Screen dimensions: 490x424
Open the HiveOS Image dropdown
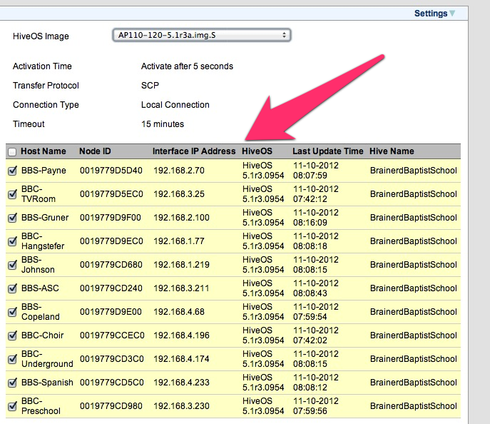tap(202, 35)
